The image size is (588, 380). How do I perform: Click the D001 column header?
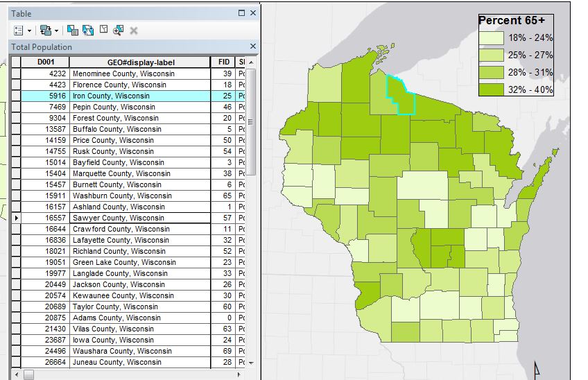tap(45, 62)
